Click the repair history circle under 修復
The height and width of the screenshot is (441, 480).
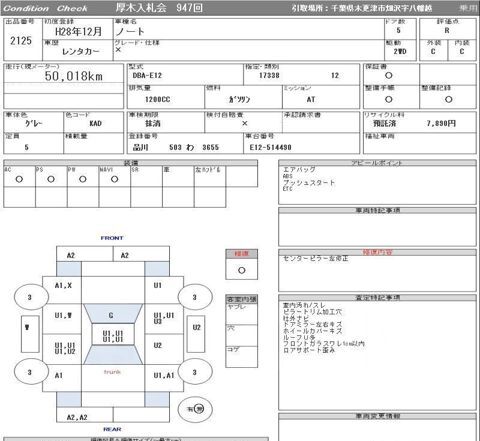click(242, 270)
